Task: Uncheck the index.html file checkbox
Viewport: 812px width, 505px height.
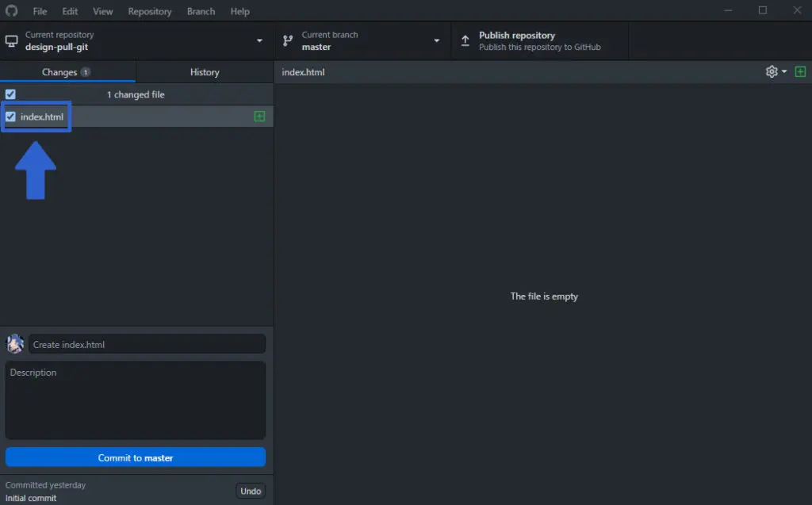Action: tap(10, 116)
